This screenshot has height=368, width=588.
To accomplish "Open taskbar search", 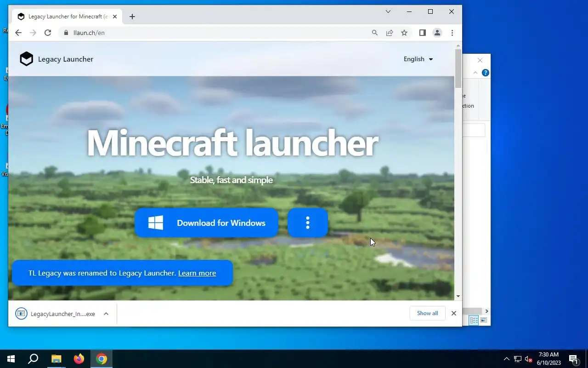I will 33,359.
